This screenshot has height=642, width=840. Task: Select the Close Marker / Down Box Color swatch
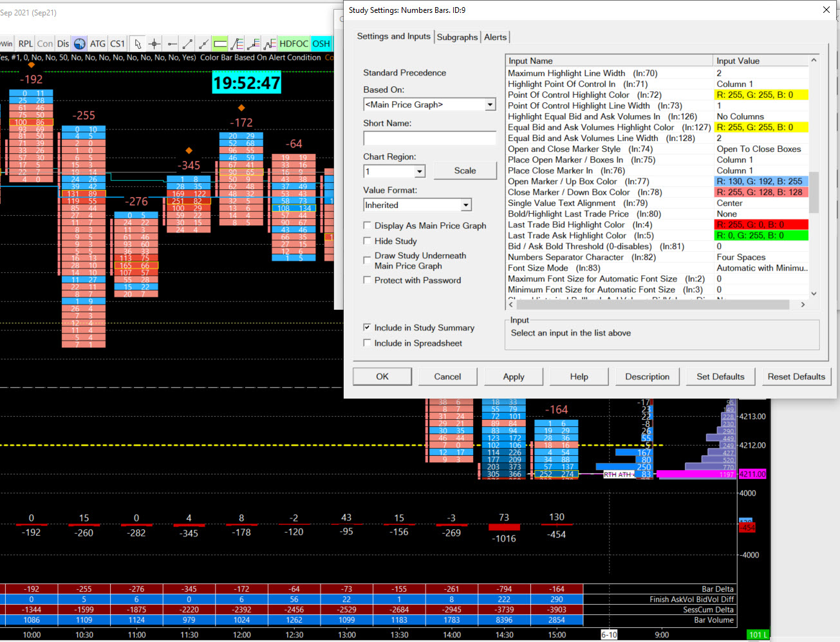click(761, 192)
